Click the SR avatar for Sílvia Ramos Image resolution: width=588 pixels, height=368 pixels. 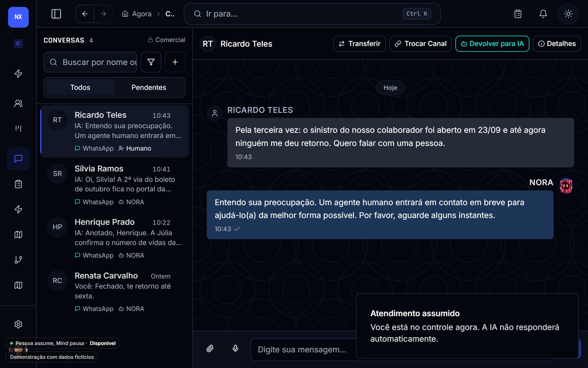coord(57,174)
